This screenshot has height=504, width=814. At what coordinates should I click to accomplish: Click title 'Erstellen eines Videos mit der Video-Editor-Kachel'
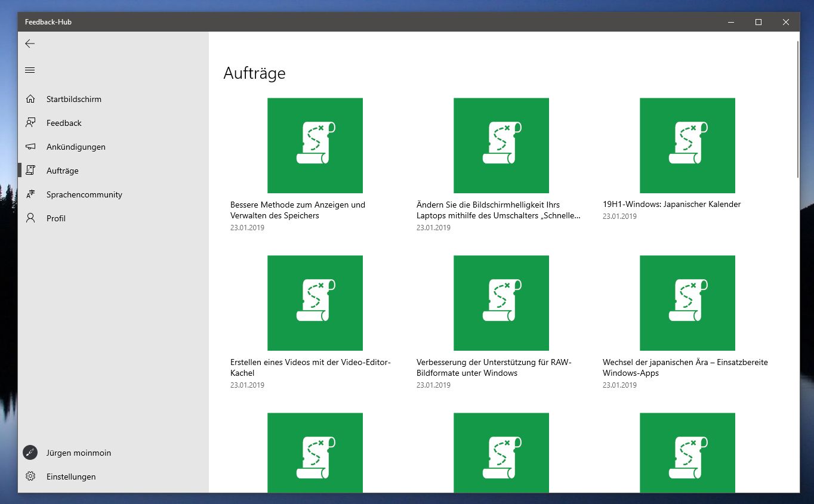point(310,367)
